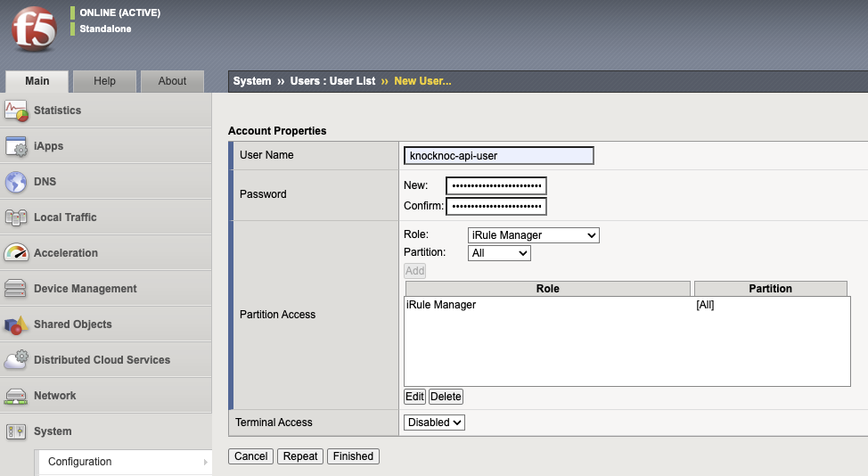Click the greyed Add button
Viewport: 868px width, 476px height.
tap(414, 271)
